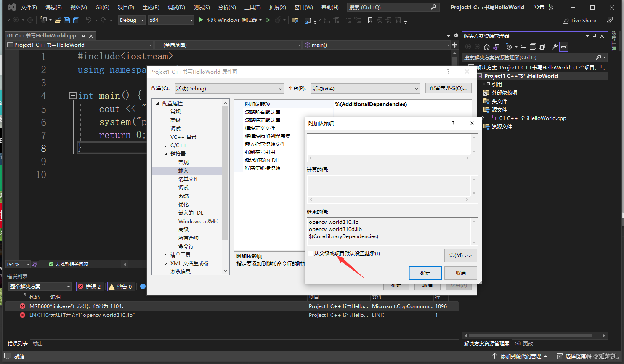Image resolution: width=624 pixels, height=364 pixels.
Task: Click pending changes filter clock icon
Action: pyautogui.click(x=509, y=47)
